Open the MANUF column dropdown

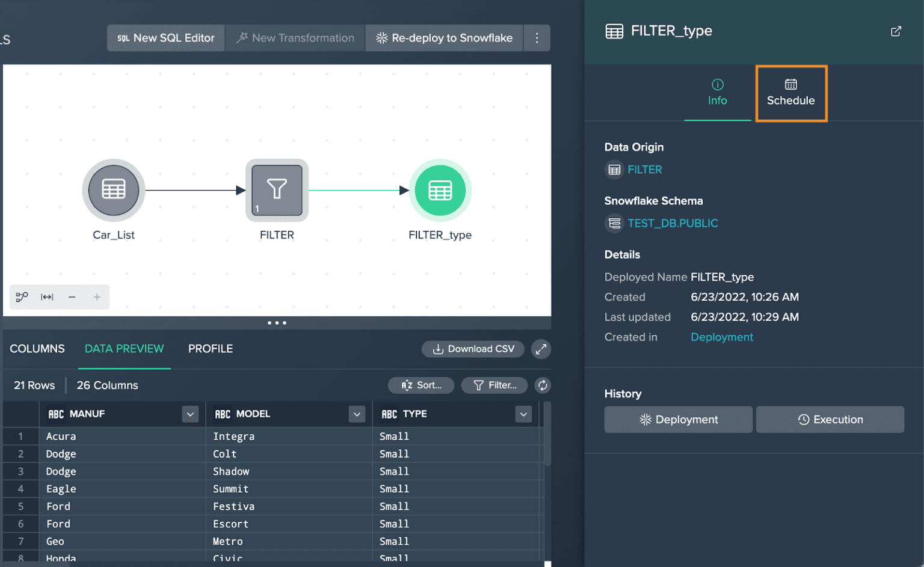click(189, 414)
